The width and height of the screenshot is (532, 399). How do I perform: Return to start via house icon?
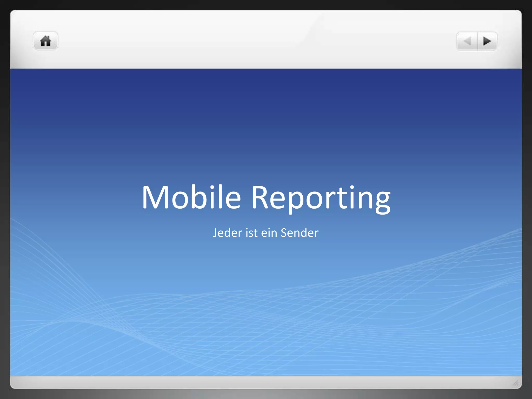point(45,41)
